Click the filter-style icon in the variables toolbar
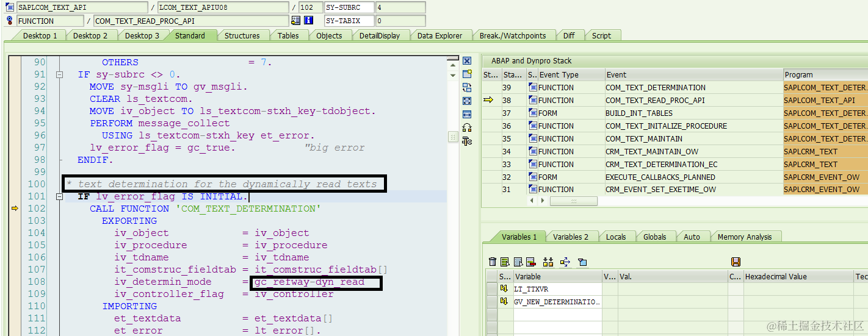This screenshot has width=868, height=336. point(582,262)
